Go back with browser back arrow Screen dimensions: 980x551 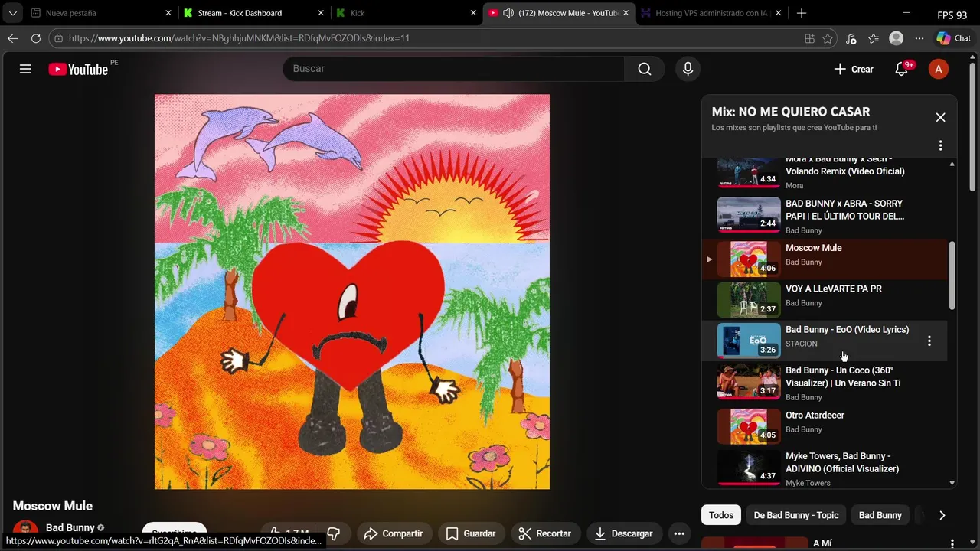(x=13, y=38)
